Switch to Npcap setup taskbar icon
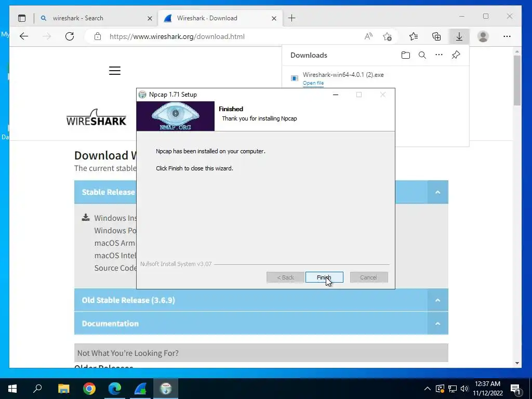 point(166,389)
